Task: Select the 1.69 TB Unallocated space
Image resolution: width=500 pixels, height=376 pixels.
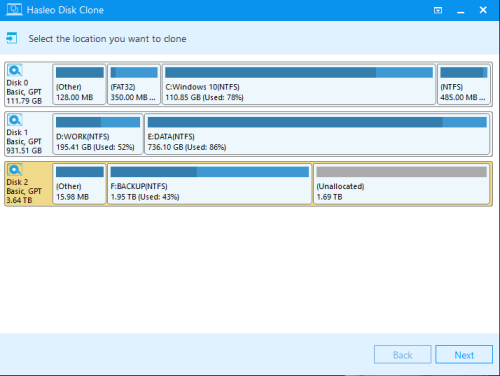Action: point(402,184)
